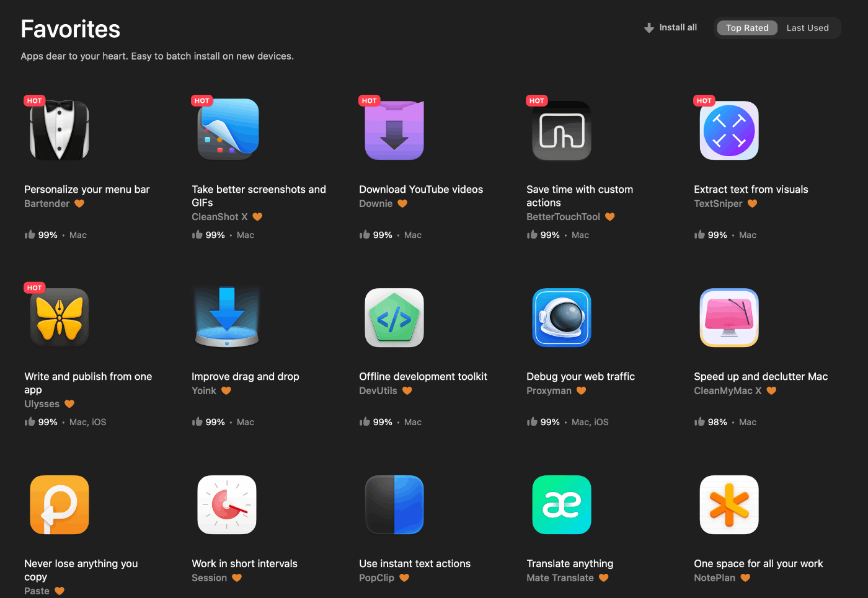Screen dimensions: 868x598
Task: Click the Yoink app name
Action: point(204,390)
